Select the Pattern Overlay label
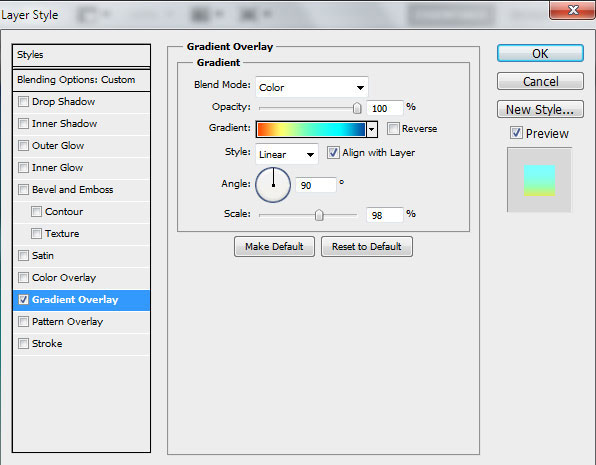 68,322
